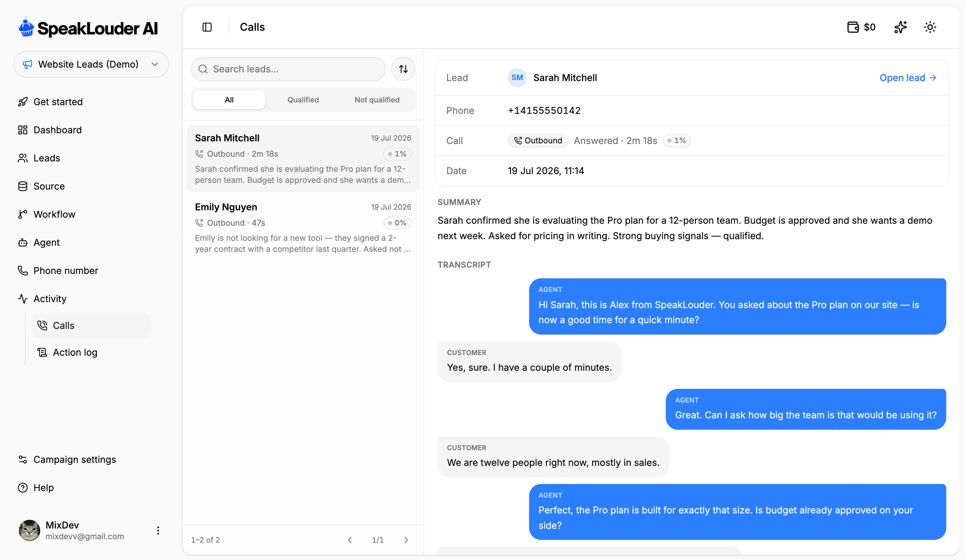Click the MixDev user avatar
Viewport: 965px width, 560px height.
click(29, 530)
